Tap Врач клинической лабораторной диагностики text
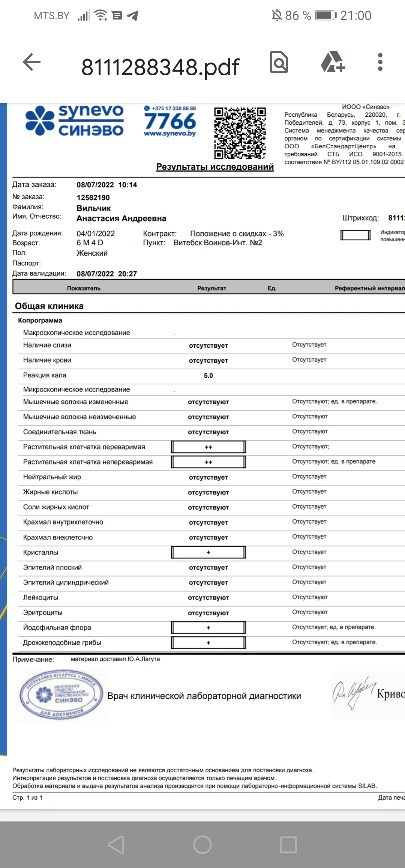The image size is (405, 868). pos(204,696)
